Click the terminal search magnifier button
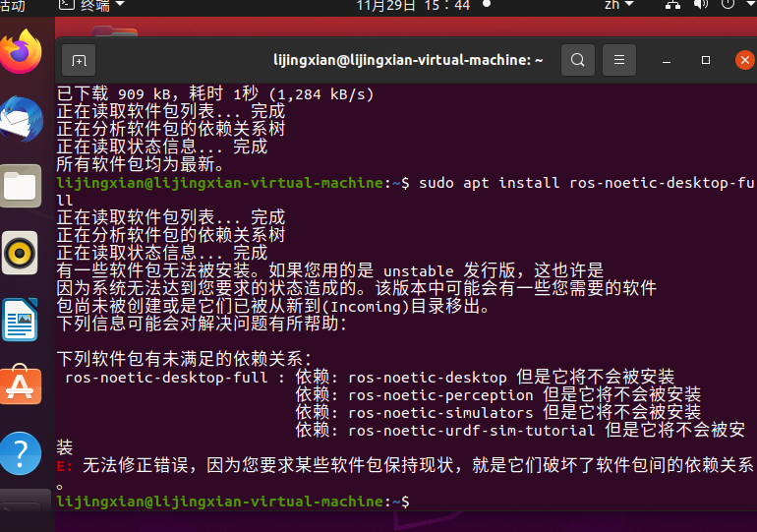The image size is (757, 532). point(577,60)
